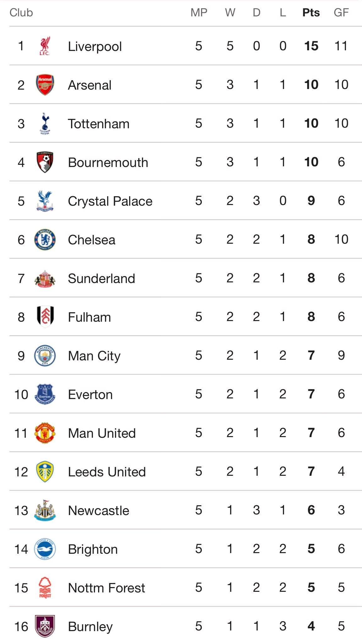Select the MP column header
This screenshot has height=644, width=362.
[x=199, y=13]
